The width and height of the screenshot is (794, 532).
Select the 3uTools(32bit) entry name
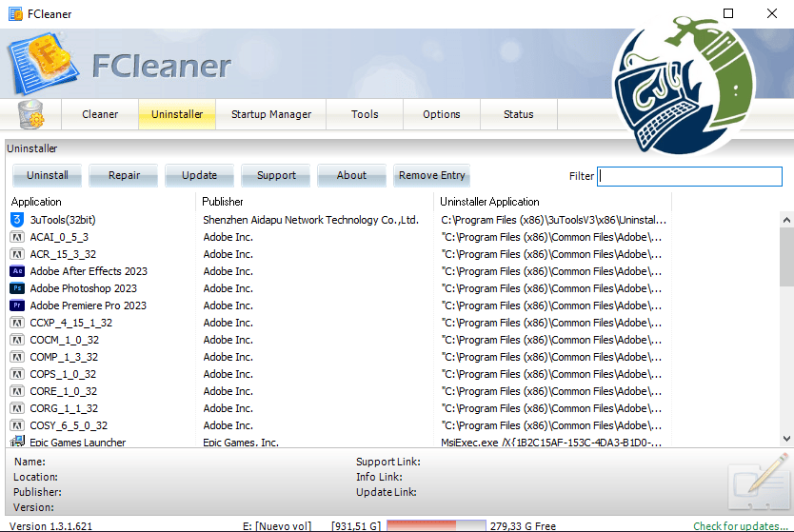[x=63, y=220]
